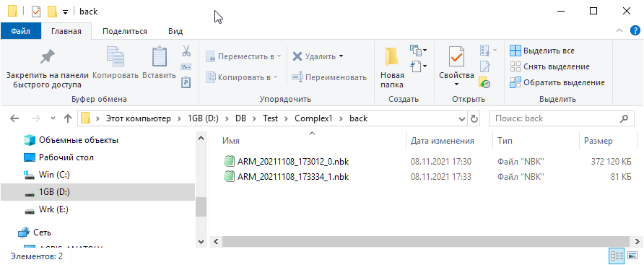Click the 372 120 КБ size value
Screen dimensions: 644x265
611,162
